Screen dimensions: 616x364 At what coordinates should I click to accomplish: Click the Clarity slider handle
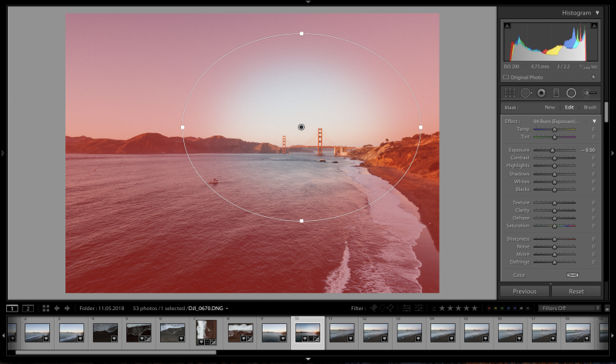coord(554,210)
